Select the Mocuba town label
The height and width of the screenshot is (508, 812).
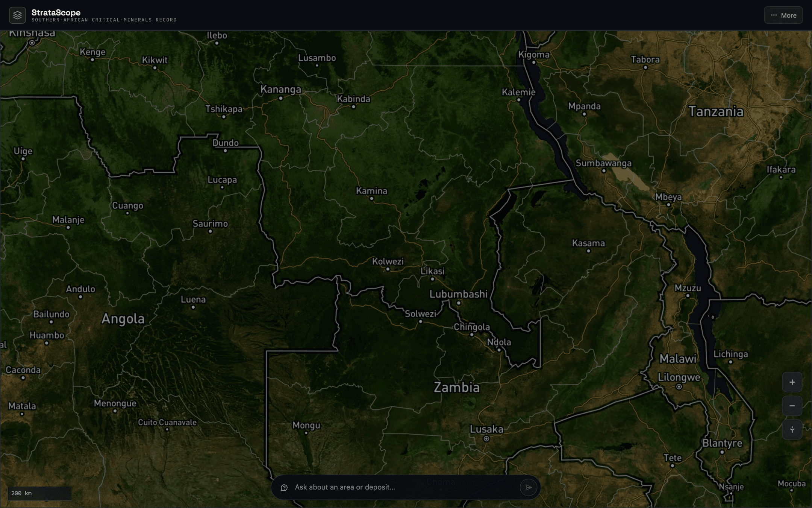pos(791,484)
